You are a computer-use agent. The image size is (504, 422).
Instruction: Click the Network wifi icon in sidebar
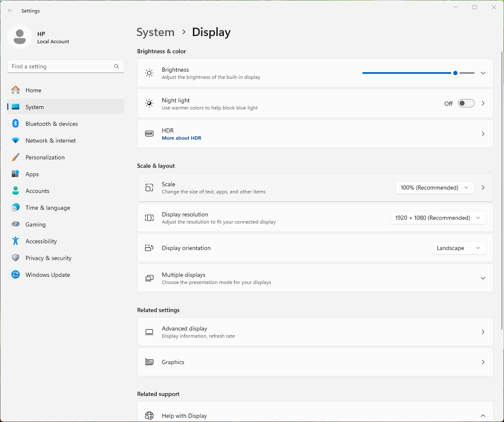[16, 141]
